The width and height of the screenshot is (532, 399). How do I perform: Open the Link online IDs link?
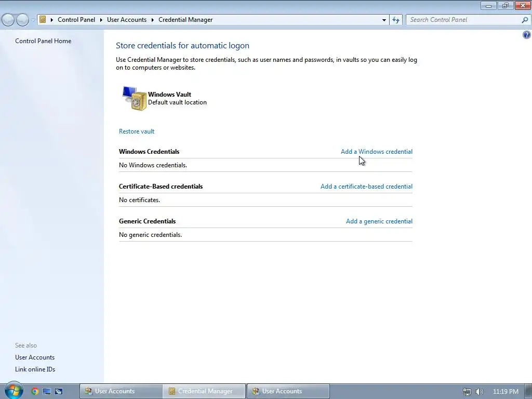point(35,369)
